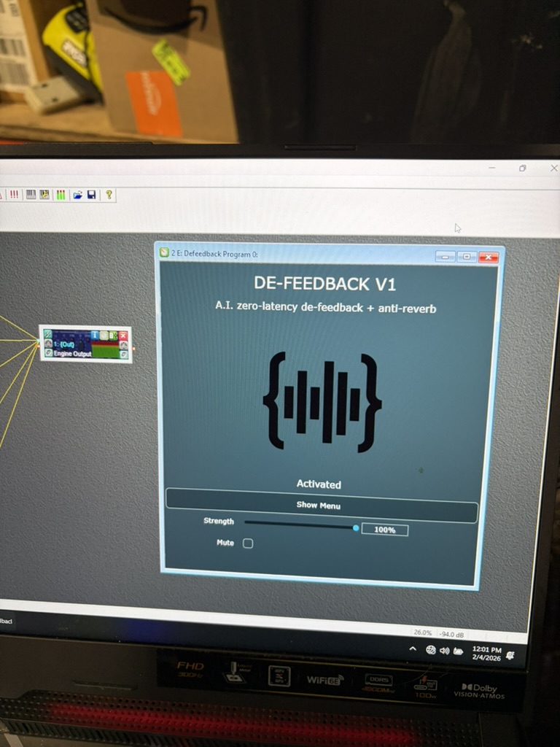Open the piano keyboard icon in toolbar
This screenshot has height=747, width=560.
tap(31, 194)
